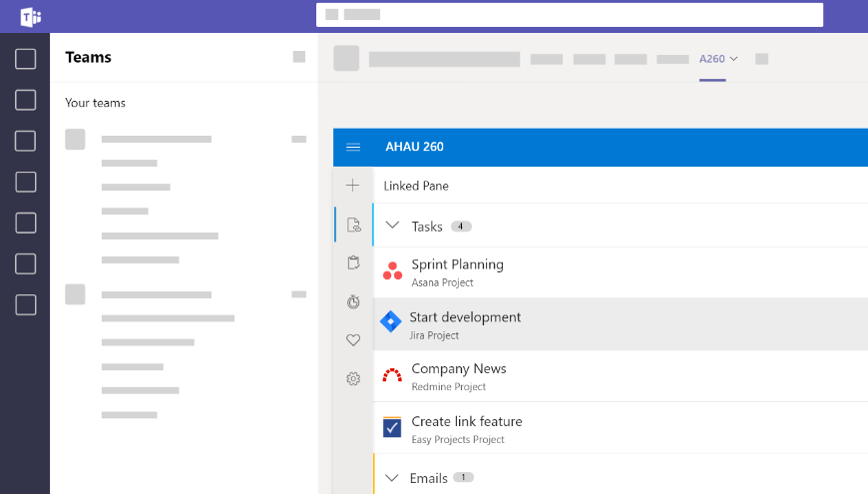
Task: Open the clipboard icon in the AHAU sidebar
Action: 352,263
